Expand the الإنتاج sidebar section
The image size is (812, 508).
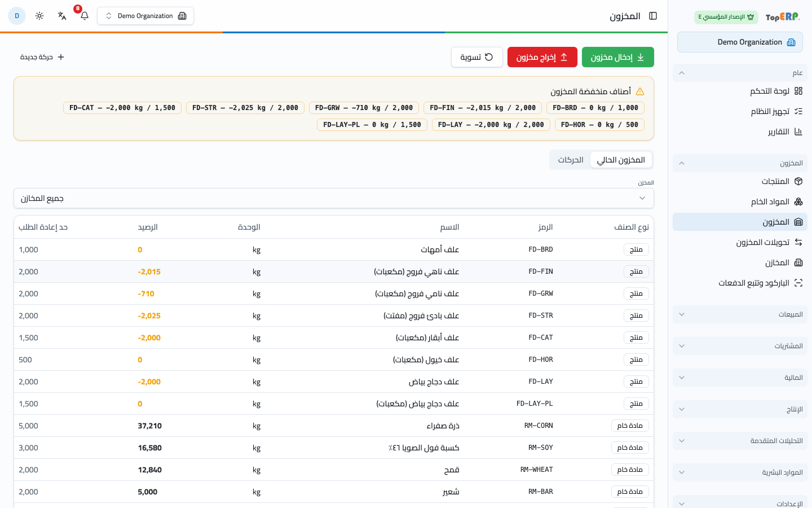tap(740, 409)
